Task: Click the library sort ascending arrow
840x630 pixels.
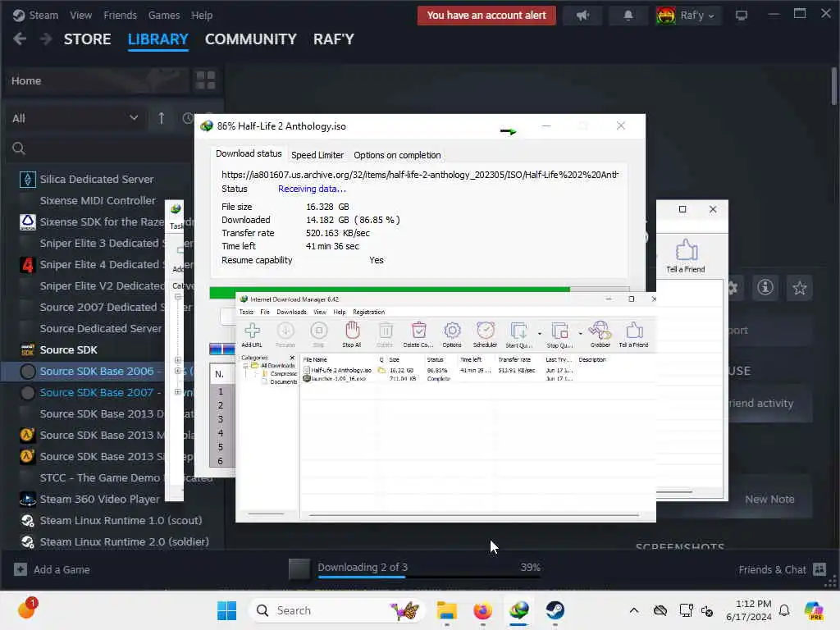Action: tap(162, 118)
